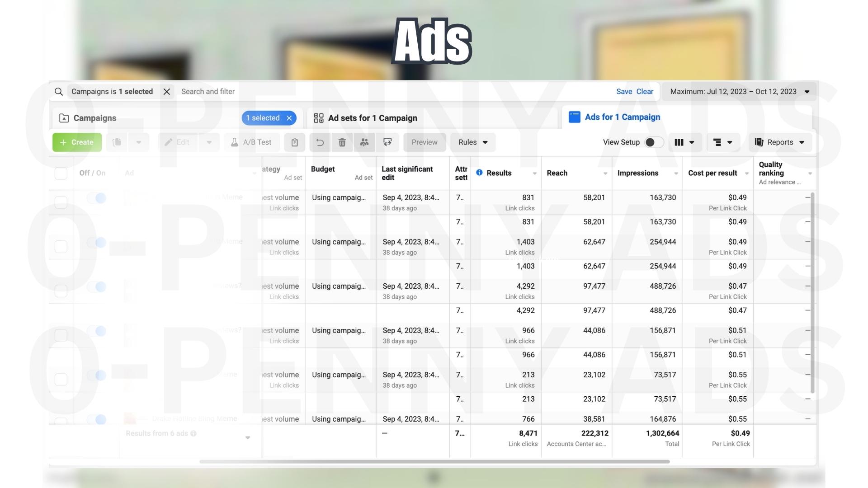Open the Breakdown dropdown
868x488 pixels.
coord(722,142)
